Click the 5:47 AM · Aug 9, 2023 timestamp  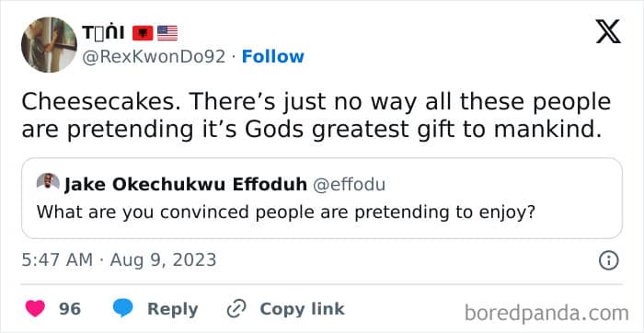click(x=119, y=260)
